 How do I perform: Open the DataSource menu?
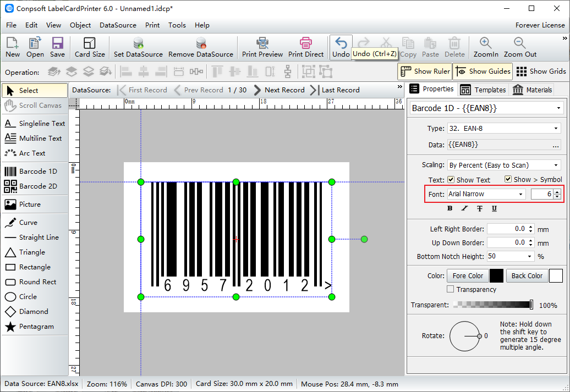point(118,25)
